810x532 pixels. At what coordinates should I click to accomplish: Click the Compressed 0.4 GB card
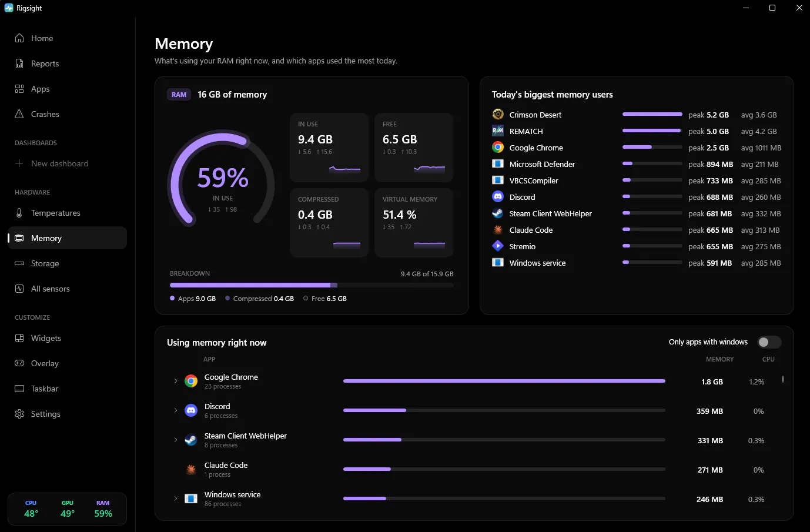tap(329, 222)
